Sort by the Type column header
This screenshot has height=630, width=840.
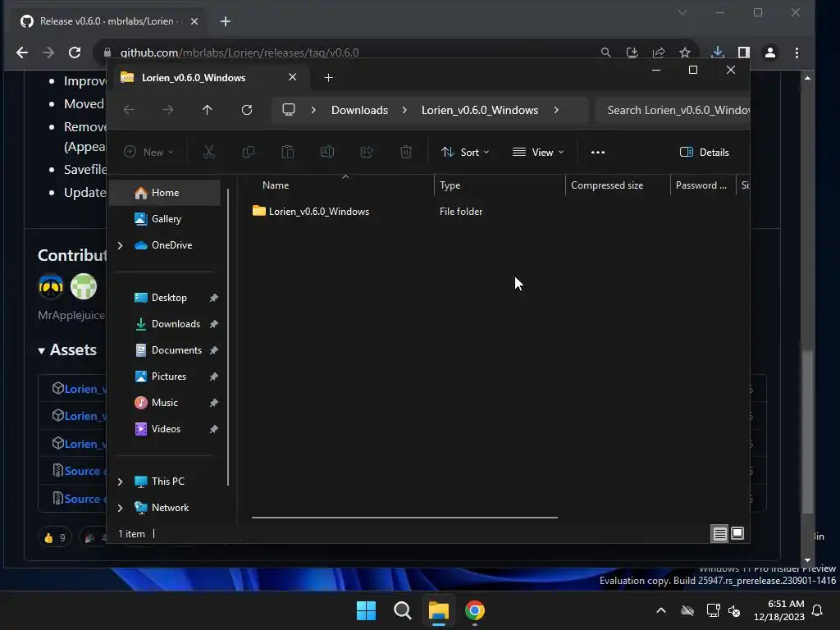tap(500, 185)
